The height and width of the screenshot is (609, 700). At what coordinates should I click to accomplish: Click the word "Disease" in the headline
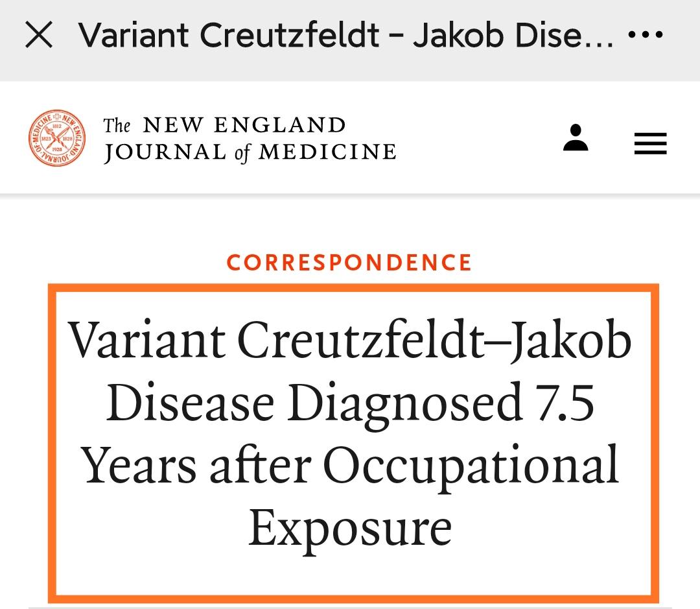[190, 403]
